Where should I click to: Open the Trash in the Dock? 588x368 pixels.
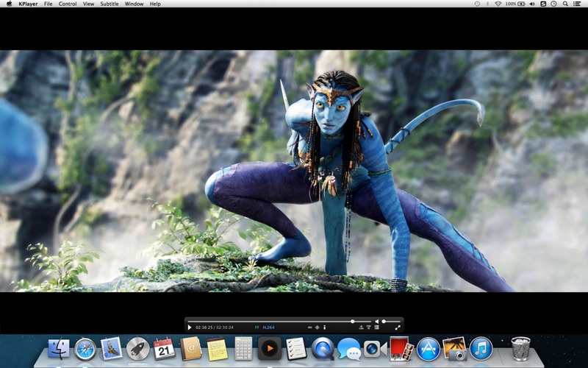[521, 349]
